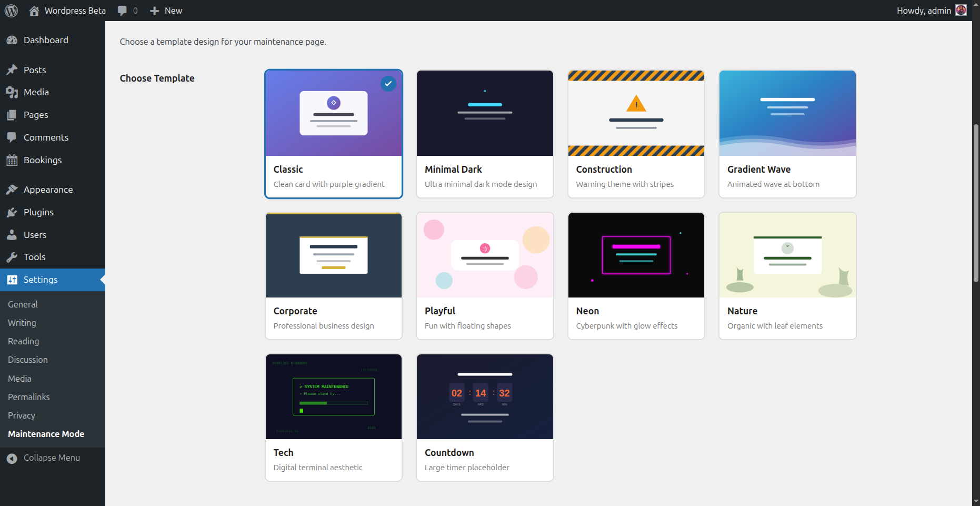The image size is (980, 506).
Task: Click the checkmark on the Classic template
Action: click(x=388, y=84)
